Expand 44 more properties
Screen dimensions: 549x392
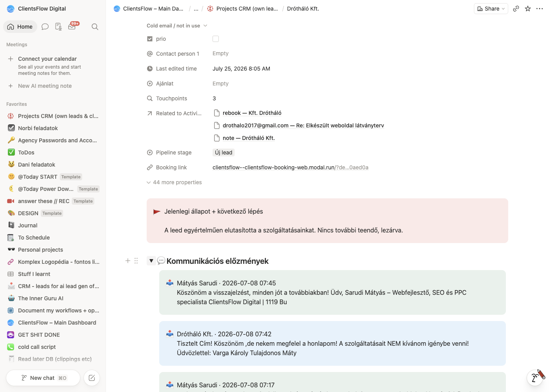pyautogui.click(x=174, y=182)
